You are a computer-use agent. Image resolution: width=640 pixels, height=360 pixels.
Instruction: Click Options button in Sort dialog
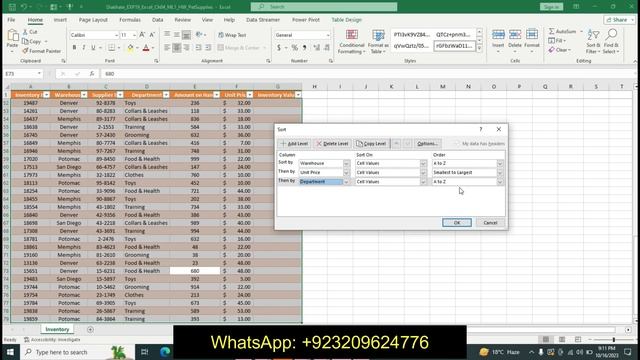[x=427, y=144]
